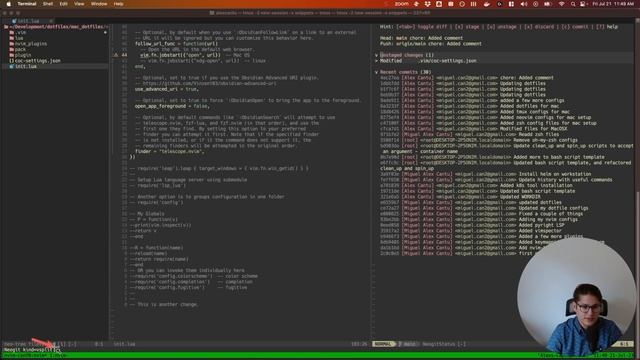Click the .vim folder icon in tree
Image resolution: width=640 pixels, height=360 pixels.
[x=12, y=32]
